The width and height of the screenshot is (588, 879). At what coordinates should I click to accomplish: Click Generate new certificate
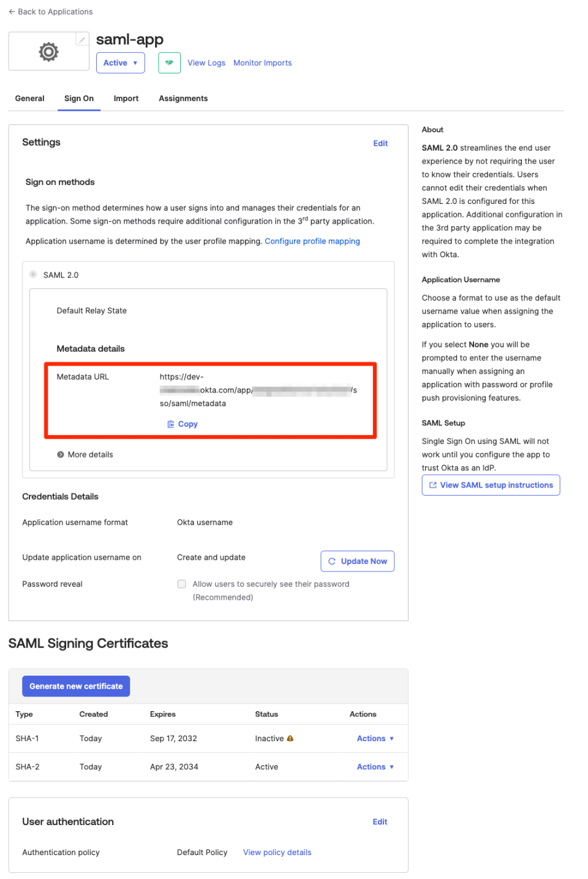pos(75,685)
